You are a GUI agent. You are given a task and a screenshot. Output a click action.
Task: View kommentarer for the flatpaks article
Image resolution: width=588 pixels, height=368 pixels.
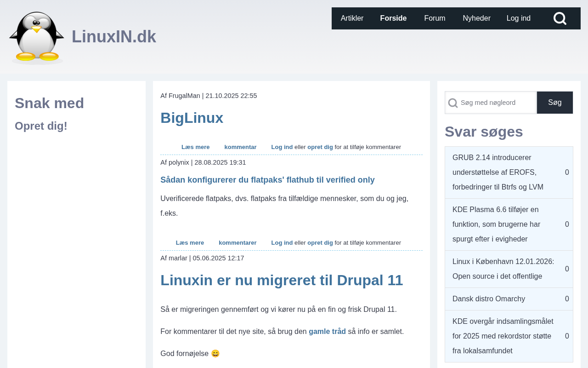[x=237, y=243]
